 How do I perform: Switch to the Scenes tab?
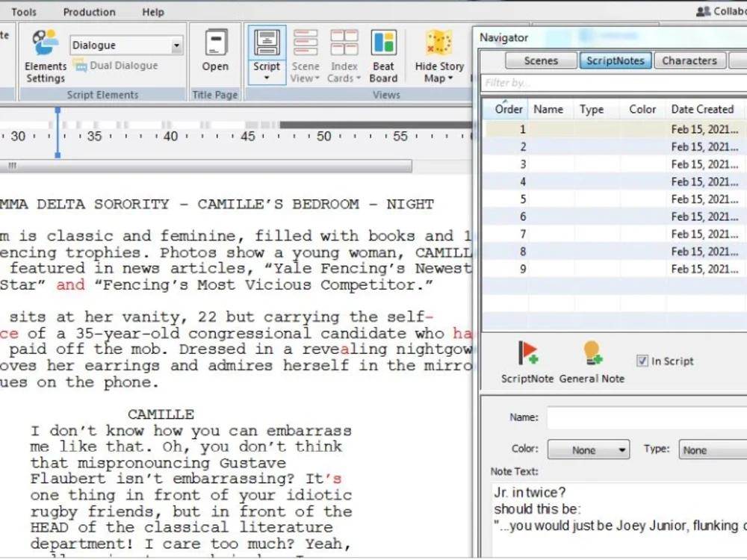pos(541,60)
